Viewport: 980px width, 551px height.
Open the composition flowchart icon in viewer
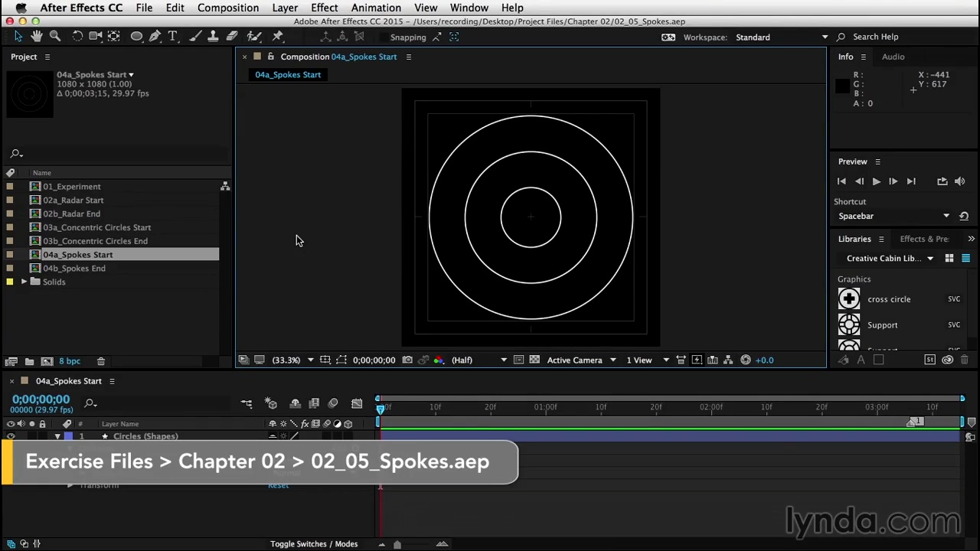728,360
